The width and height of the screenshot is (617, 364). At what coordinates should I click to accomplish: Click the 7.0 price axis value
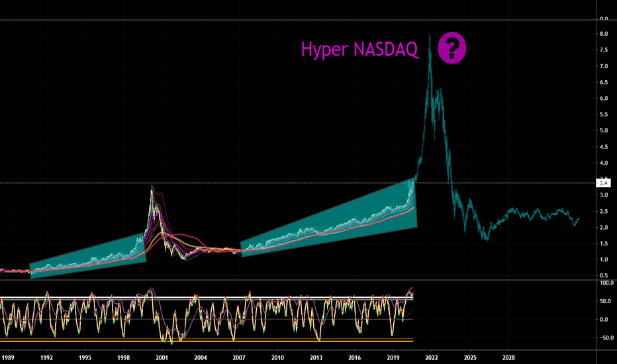pyautogui.click(x=604, y=66)
